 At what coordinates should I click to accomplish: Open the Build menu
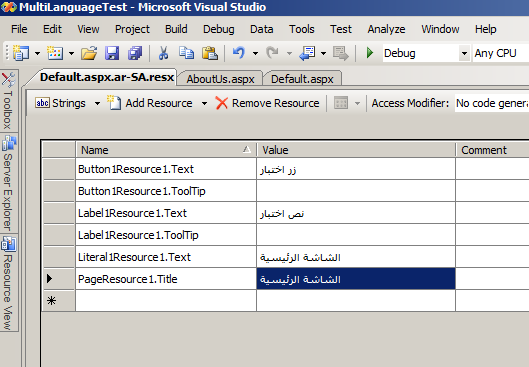point(176,29)
